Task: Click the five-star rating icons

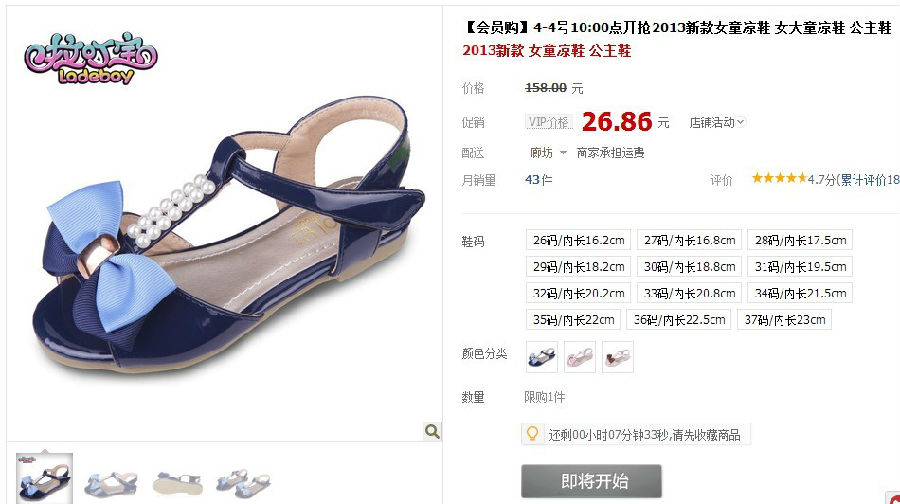Action: (x=779, y=179)
